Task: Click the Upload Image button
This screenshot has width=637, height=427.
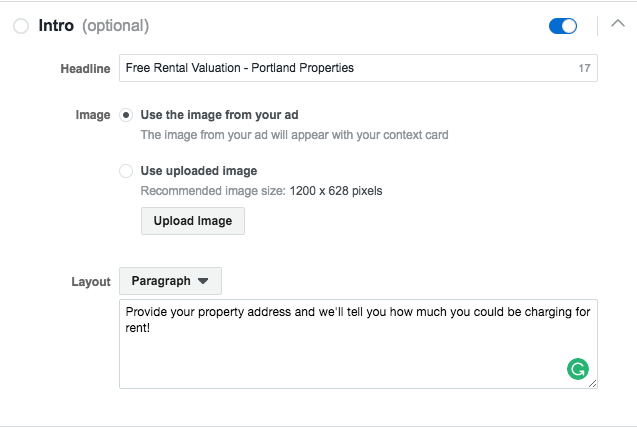Action: point(193,221)
